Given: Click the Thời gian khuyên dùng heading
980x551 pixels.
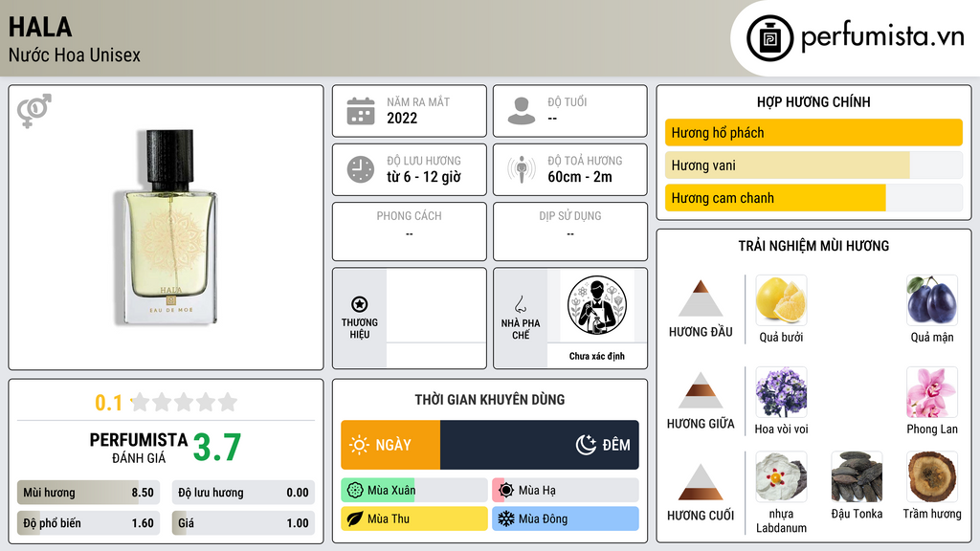Looking at the screenshot, I should point(490,399).
